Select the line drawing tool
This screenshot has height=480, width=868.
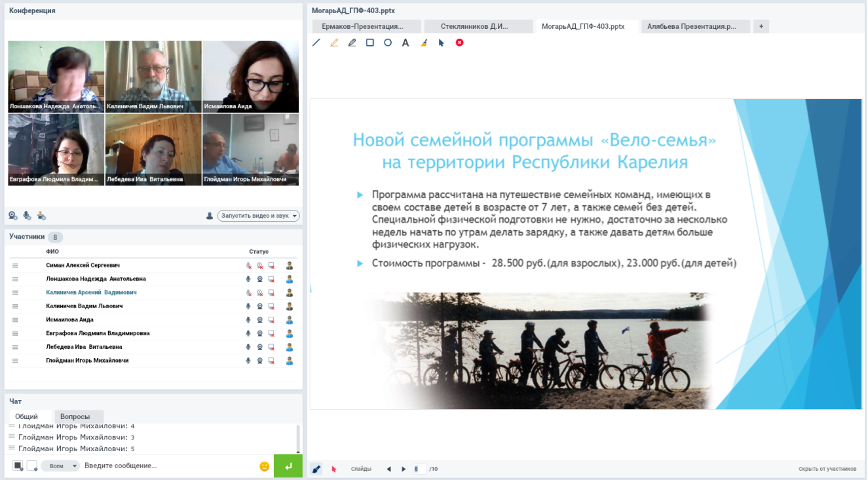point(316,43)
